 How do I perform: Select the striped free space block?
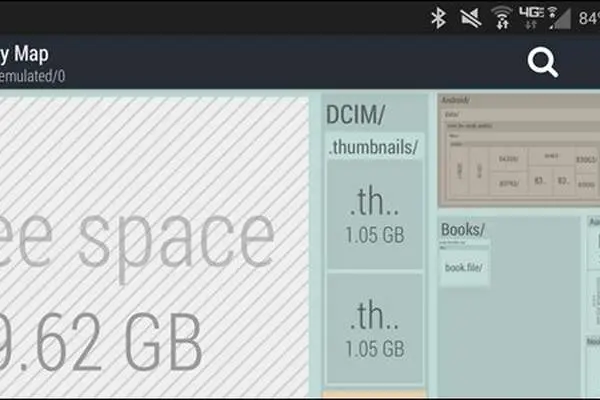(x=154, y=247)
